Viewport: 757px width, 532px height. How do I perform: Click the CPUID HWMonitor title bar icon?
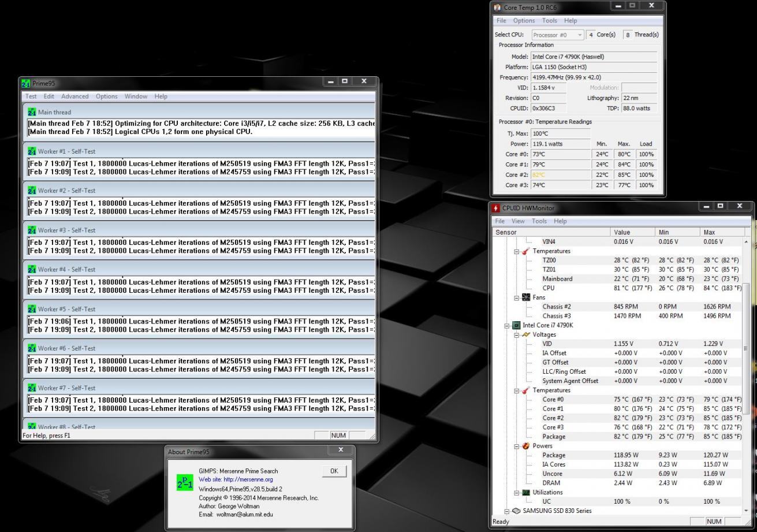click(496, 208)
